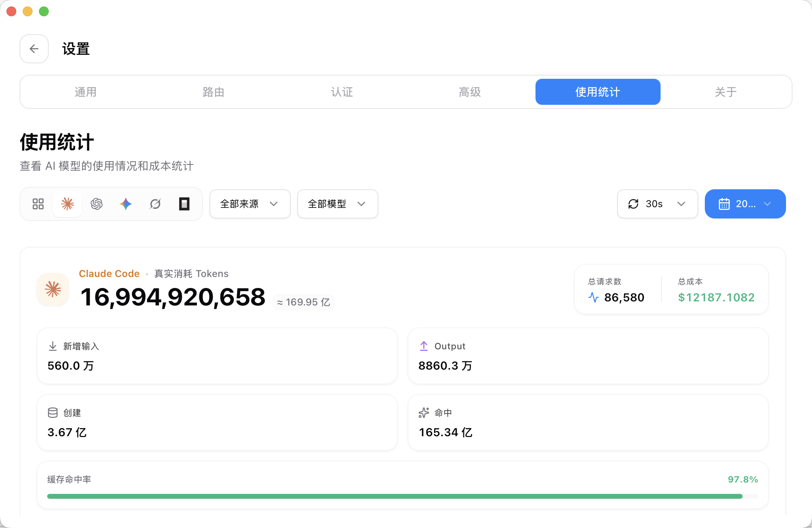Click the total cost $12187.1082
This screenshot has width=812, height=528.
[x=716, y=298]
